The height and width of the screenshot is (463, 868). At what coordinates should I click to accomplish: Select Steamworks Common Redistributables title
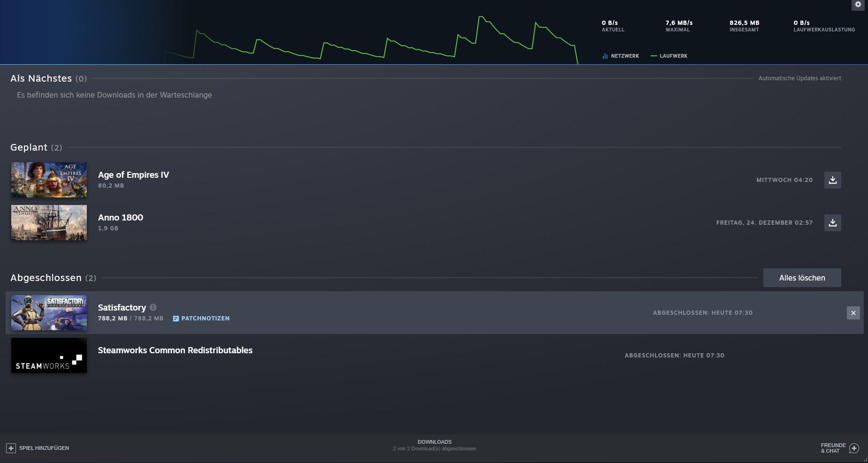175,350
